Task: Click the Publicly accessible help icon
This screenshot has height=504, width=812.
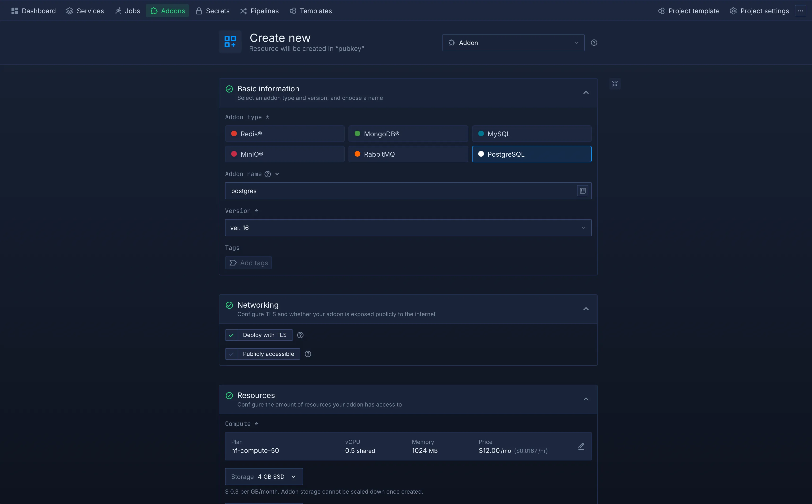Action: (x=308, y=354)
